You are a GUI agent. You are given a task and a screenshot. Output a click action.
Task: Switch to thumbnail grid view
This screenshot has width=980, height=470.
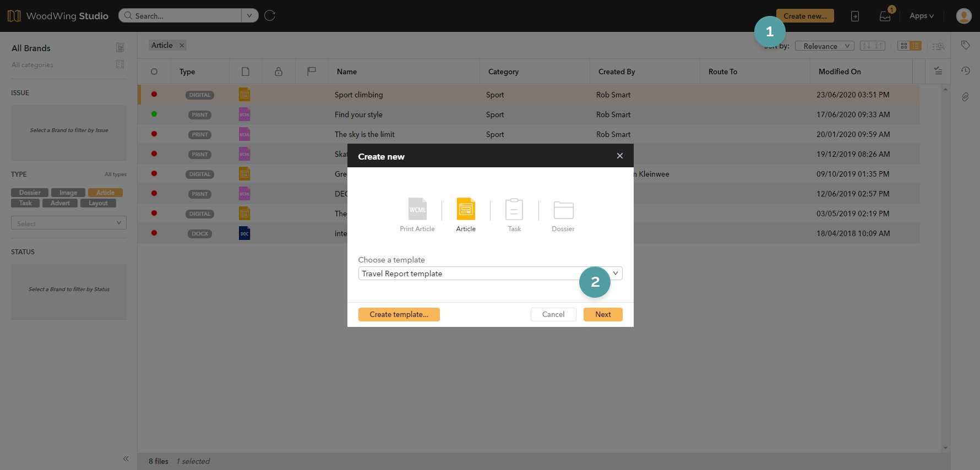coord(903,46)
